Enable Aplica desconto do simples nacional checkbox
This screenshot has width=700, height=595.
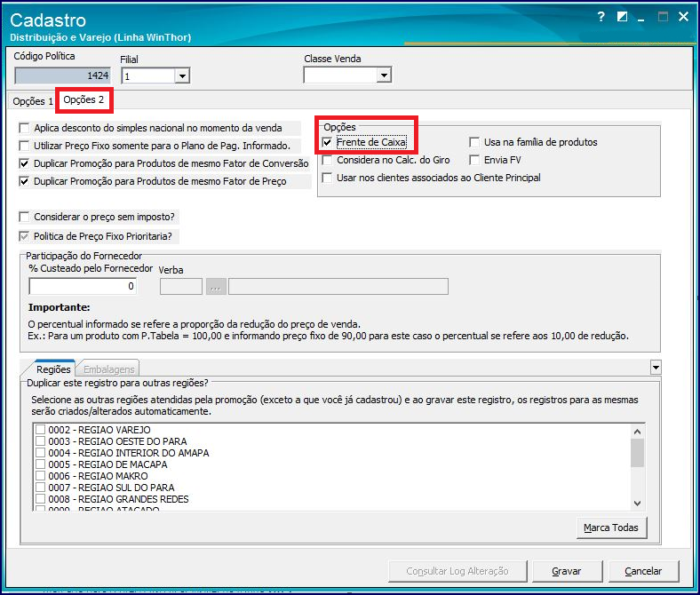coord(24,128)
